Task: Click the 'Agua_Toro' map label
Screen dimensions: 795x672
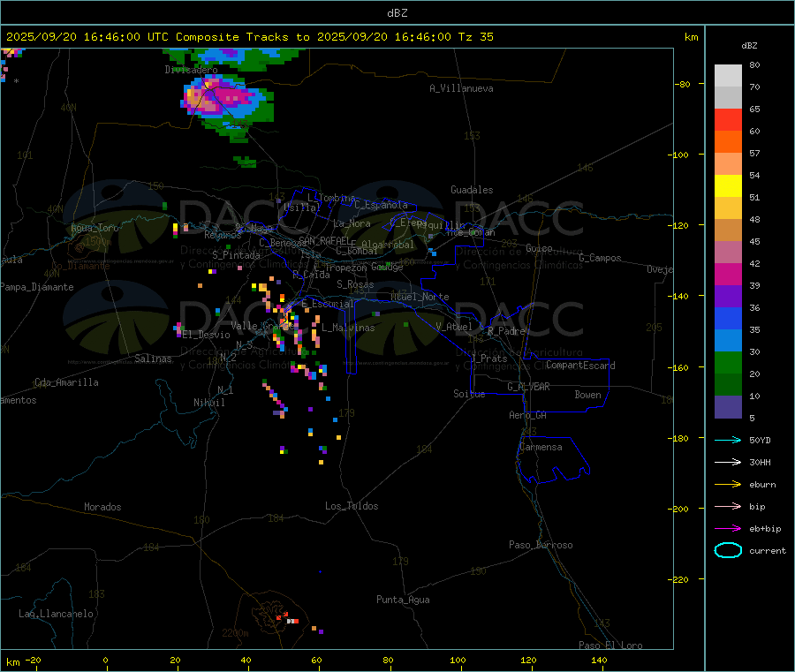Action: click(x=95, y=228)
